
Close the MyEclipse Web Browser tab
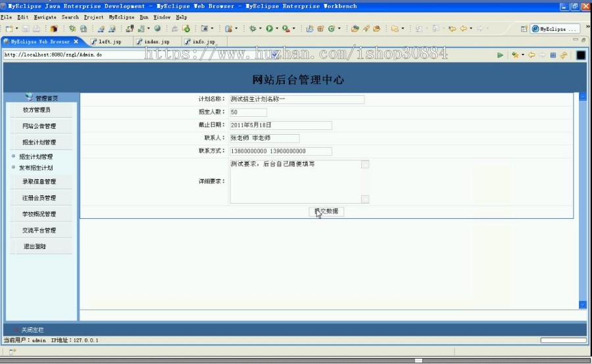pyautogui.click(x=76, y=41)
